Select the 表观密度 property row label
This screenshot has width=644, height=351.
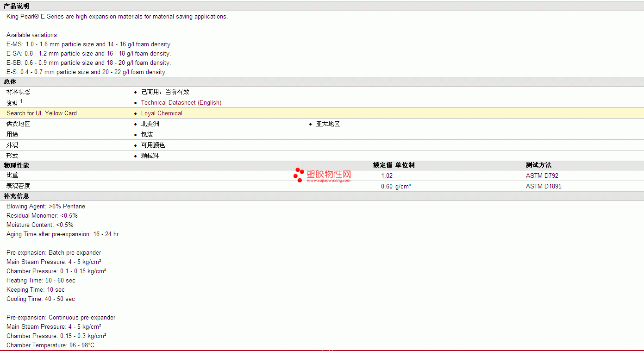click(x=19, y=186)
